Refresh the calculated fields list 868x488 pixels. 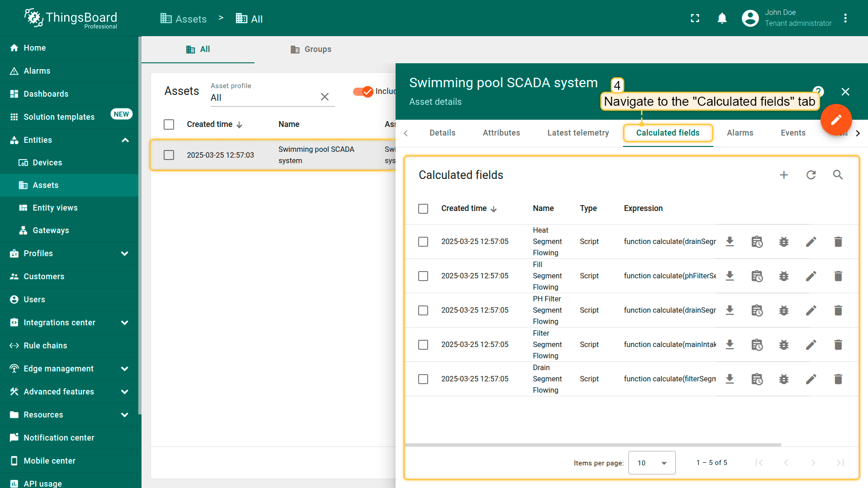[811, 175]
